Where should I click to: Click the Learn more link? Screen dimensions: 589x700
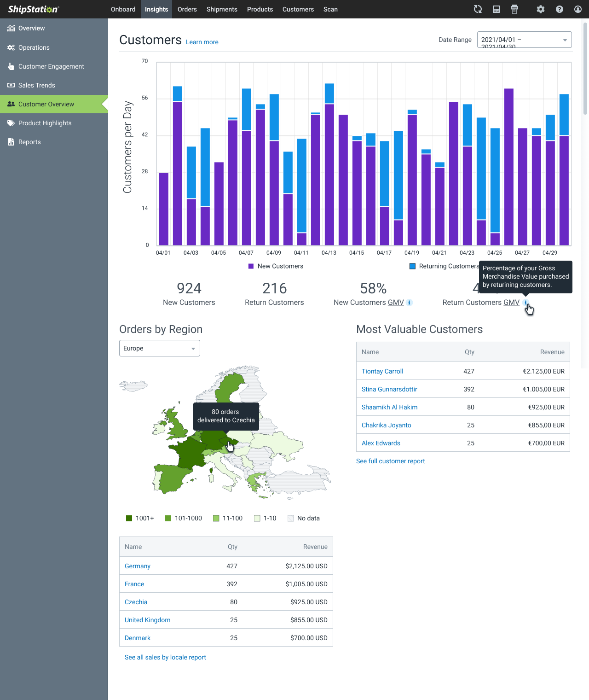click(x=202, y=42)
